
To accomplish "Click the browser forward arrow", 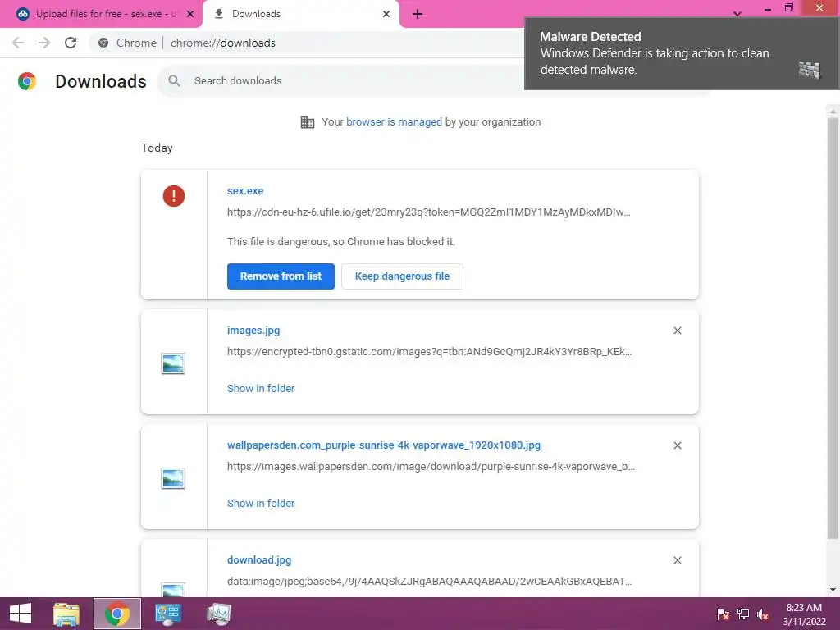I will (x=44, y=43).
